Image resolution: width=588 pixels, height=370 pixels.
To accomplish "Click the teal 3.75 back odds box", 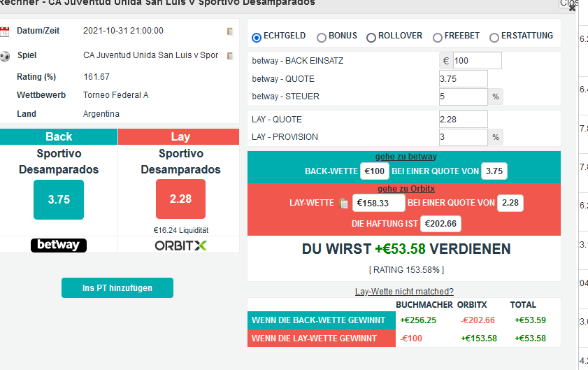I will 59,199.
